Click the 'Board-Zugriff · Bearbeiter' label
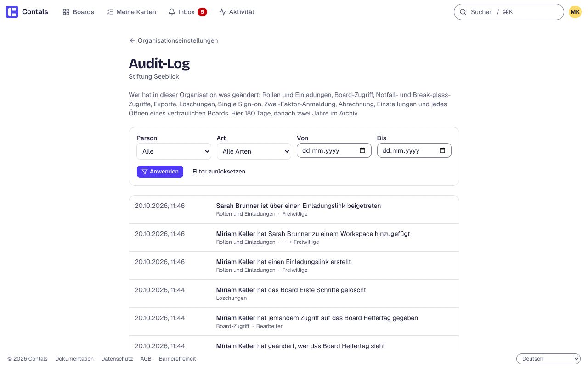The width and height of the screenshot is (588, 368). [x=249, y=326]
